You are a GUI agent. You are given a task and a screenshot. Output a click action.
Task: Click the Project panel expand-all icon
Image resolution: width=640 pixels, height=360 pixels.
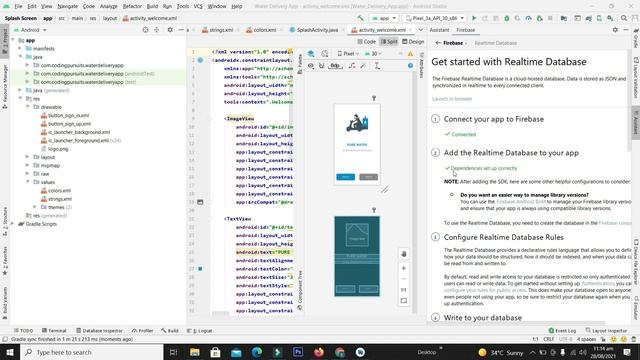pyautogui.click(x=156, y=30)
